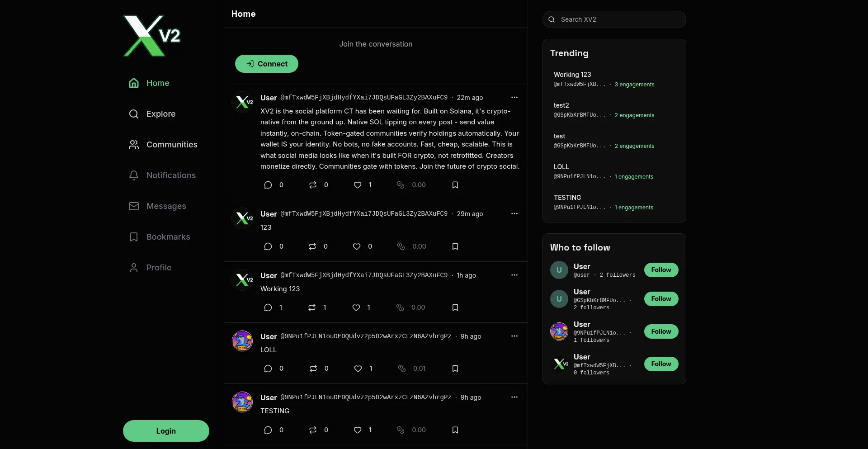The width and height of the screenshot is (868, 449).
Task: Click the Profile person icon
Action: [x=134, y=268]
